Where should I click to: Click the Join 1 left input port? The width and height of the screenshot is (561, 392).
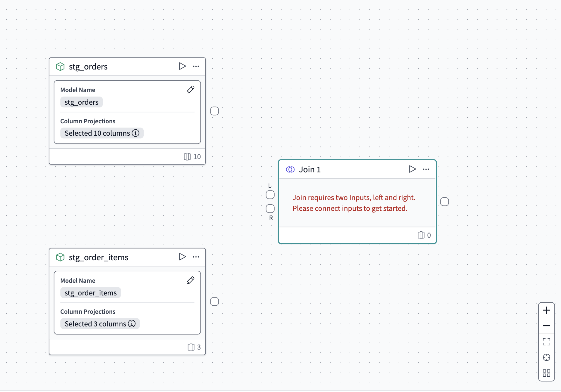coord(270,195)
